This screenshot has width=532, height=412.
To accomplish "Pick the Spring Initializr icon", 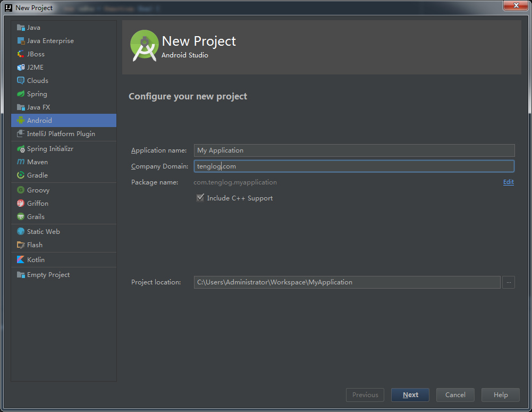I will [x=21, y=149].
